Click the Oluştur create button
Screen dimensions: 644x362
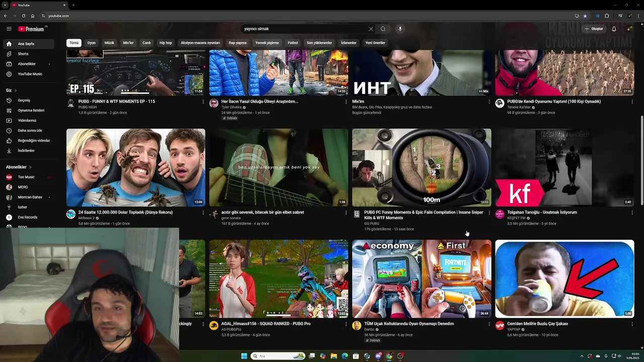click(594, 29)
